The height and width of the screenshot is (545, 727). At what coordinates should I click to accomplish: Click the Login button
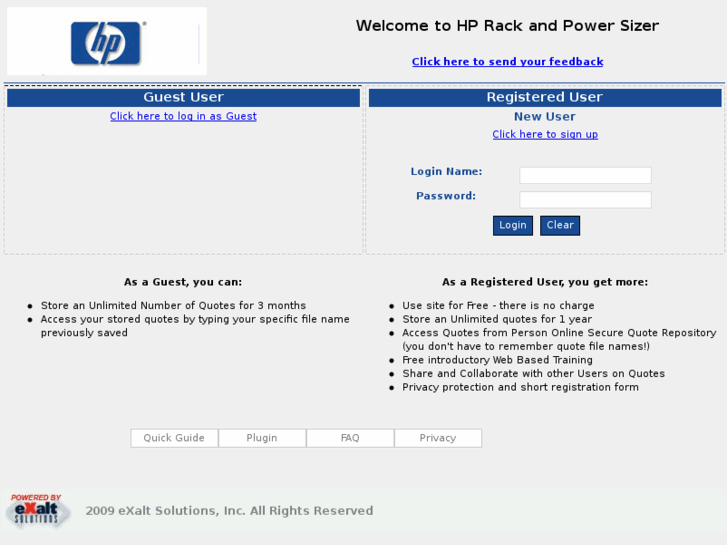[x=513, y=225]
